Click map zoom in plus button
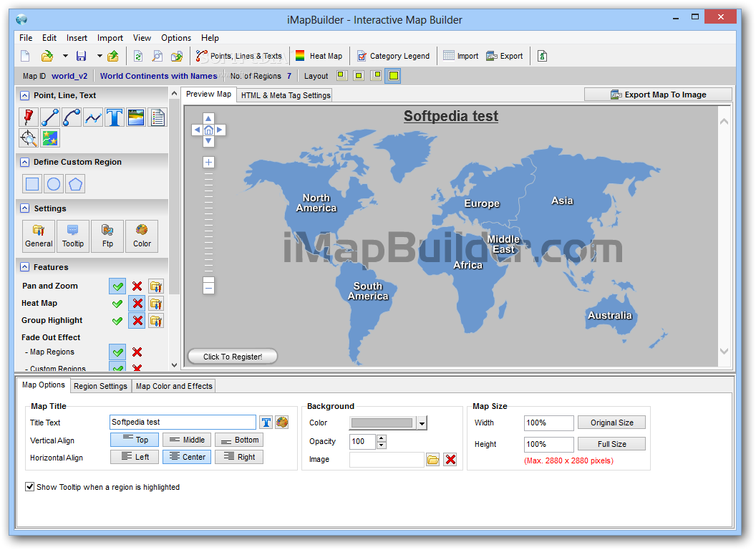Viewport: 756px width, 550px height. click(208, 162)
